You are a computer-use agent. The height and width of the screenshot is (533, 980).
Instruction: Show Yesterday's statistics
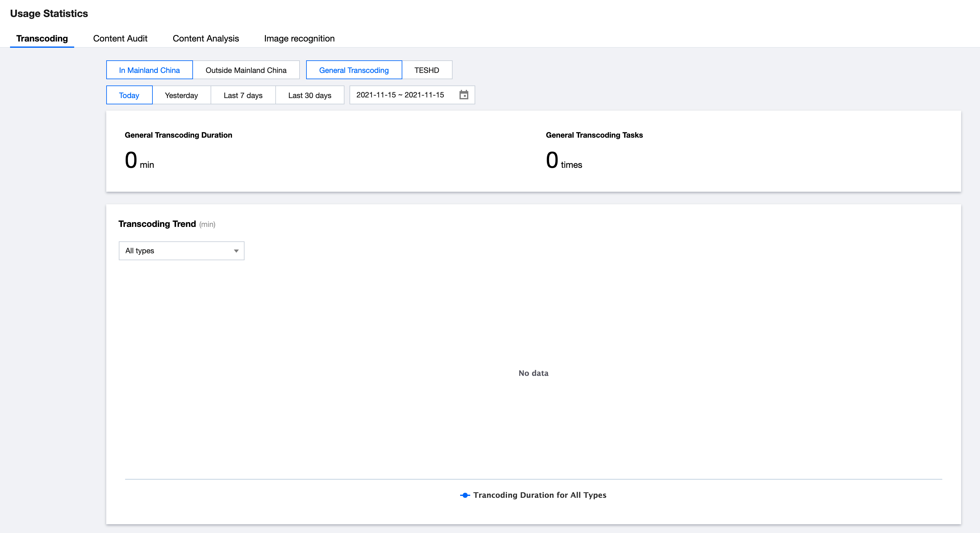tap(181, 95)
